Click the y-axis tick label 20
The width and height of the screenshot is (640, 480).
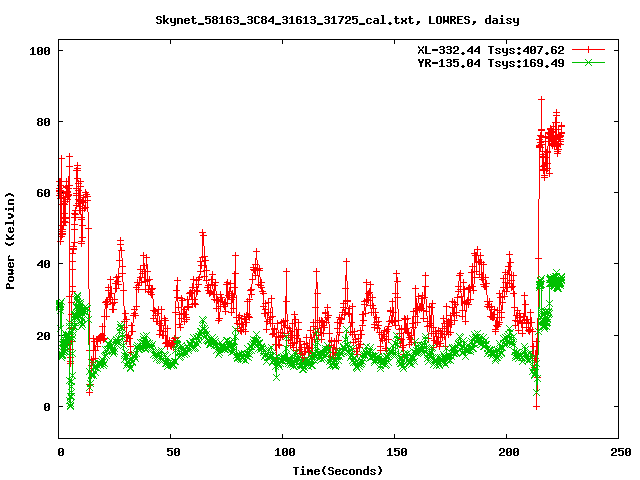[43, 336]
